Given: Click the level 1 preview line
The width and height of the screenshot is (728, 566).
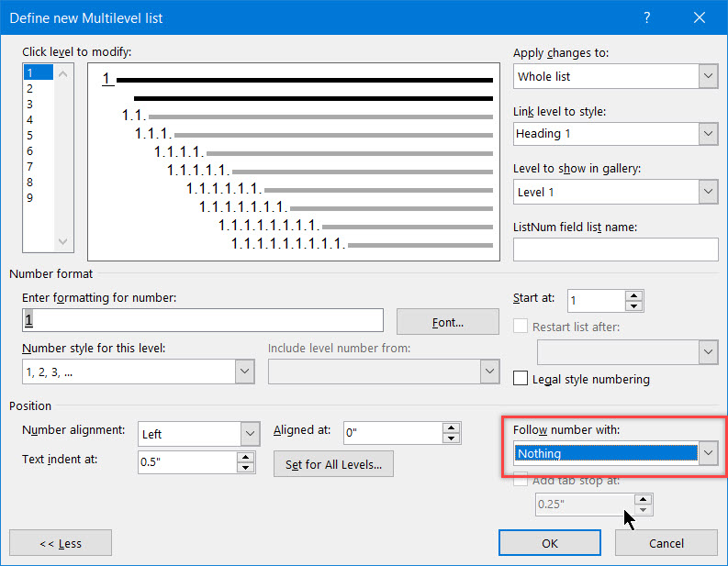Looking at the screenshot, I should (297, 79).
